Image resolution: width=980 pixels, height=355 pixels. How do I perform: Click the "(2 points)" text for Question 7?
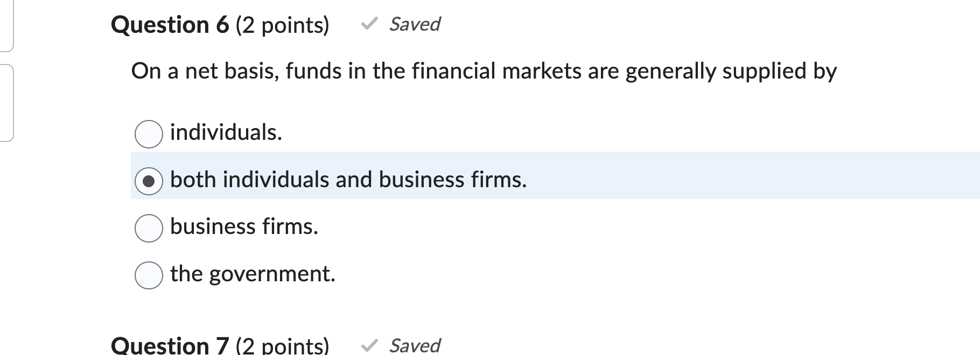coord(284,346)
